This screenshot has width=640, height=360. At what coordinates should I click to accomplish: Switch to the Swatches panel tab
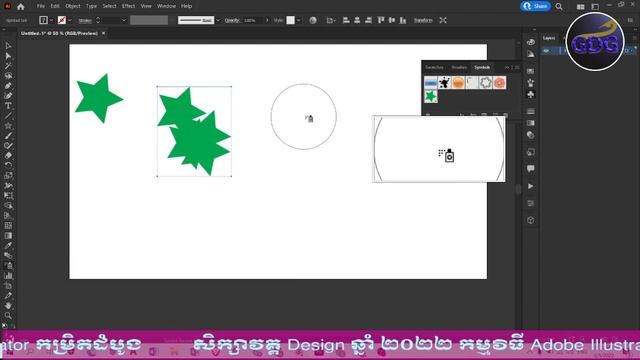pos(434,67)
